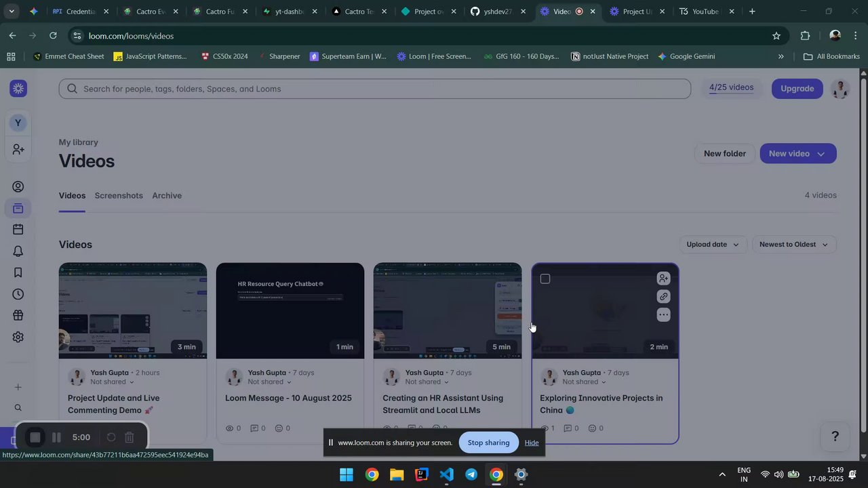
Task: Copy link icon on Exploring China video
Action: (x=664, y=297)
